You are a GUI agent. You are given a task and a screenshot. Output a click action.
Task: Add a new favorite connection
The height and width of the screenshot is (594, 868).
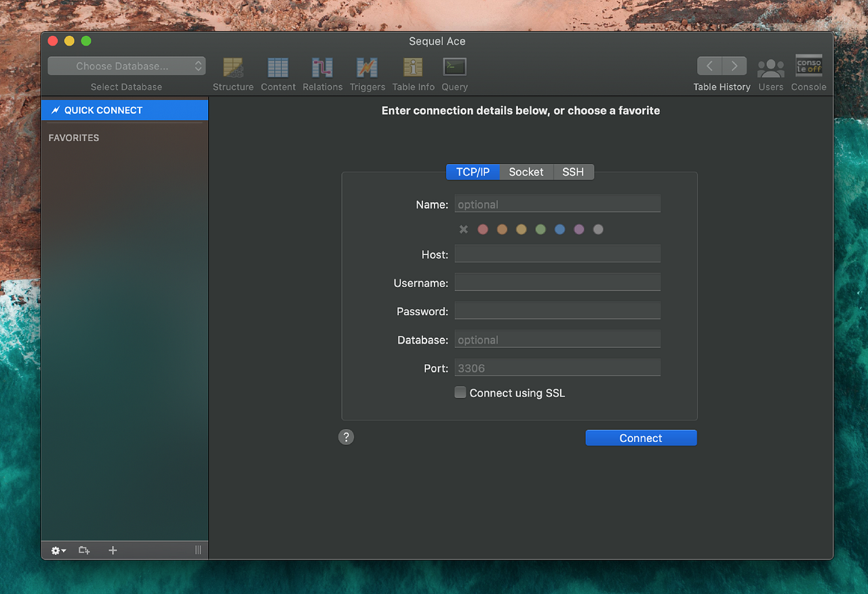click(x=113, y=551)
